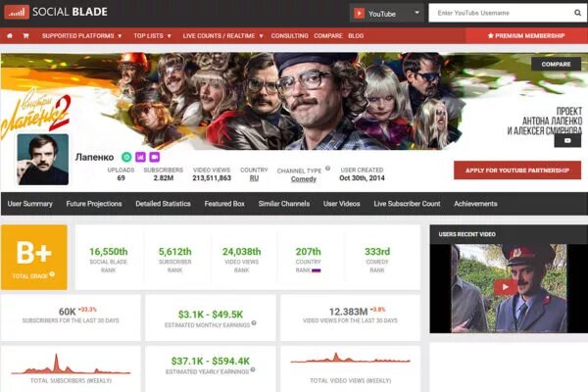Viewport: 588px width, 392px height.
Task: Click the 16,550th Social Blade rank
Action: tap(109, 251)
